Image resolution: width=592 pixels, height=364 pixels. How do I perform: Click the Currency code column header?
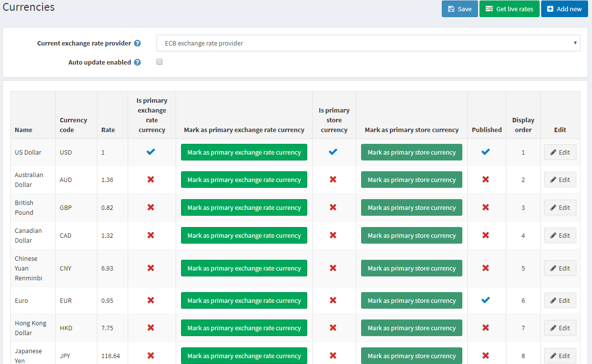(x=73, y=125)
